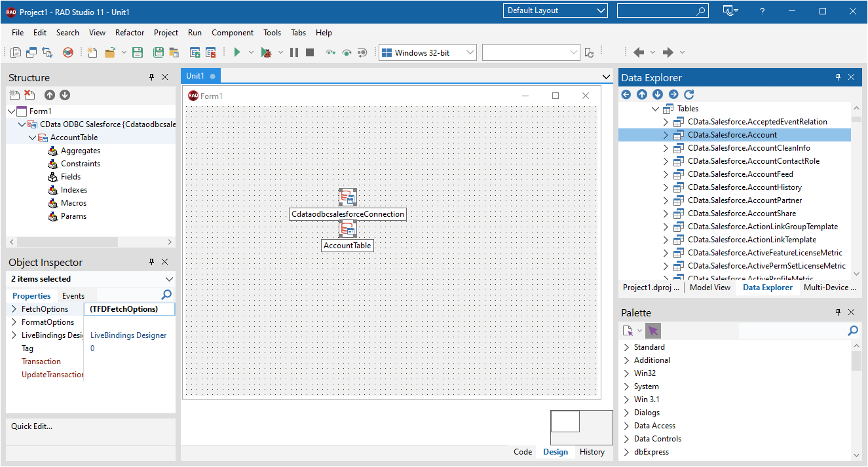Click New item icon in Structure panel
Image resolution: width=868 pixels, height=467 pixels.
coord(14,95)
